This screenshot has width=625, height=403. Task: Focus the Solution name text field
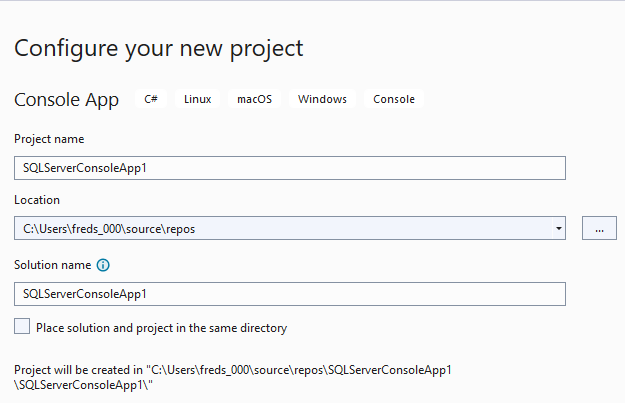pyautogui.click(x=290, y=294)
